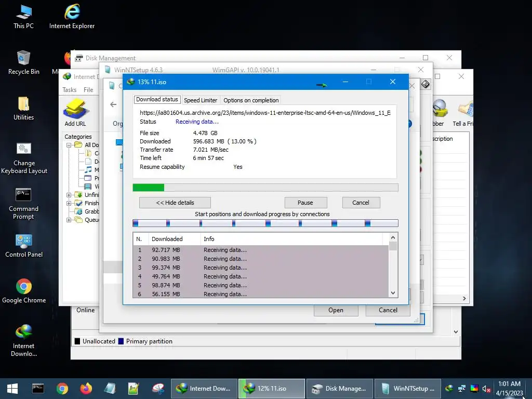532x399 pixels.
Task: Open Tasks menu in IDM window
Action: point(69,90)
